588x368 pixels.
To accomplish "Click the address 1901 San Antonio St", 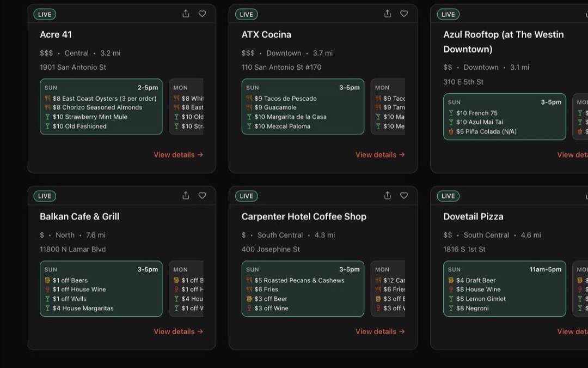I will pyautogui.click(x=73, y=68).
